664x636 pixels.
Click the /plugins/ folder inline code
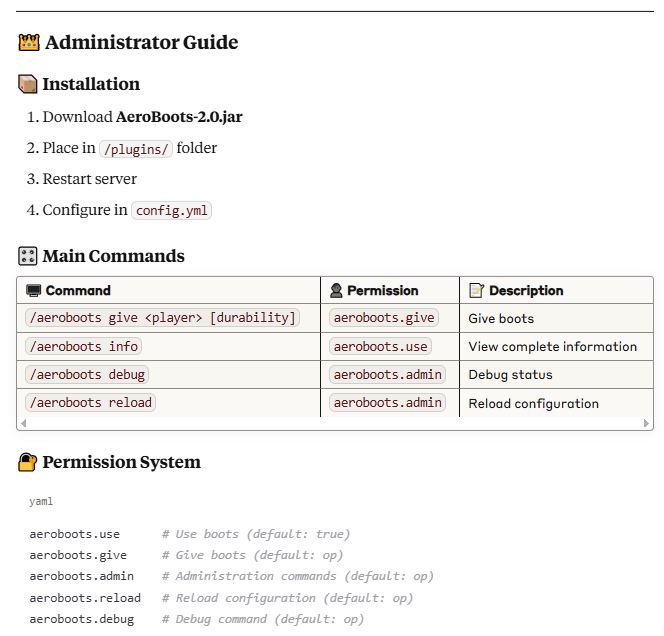click(x=136, y=148)
